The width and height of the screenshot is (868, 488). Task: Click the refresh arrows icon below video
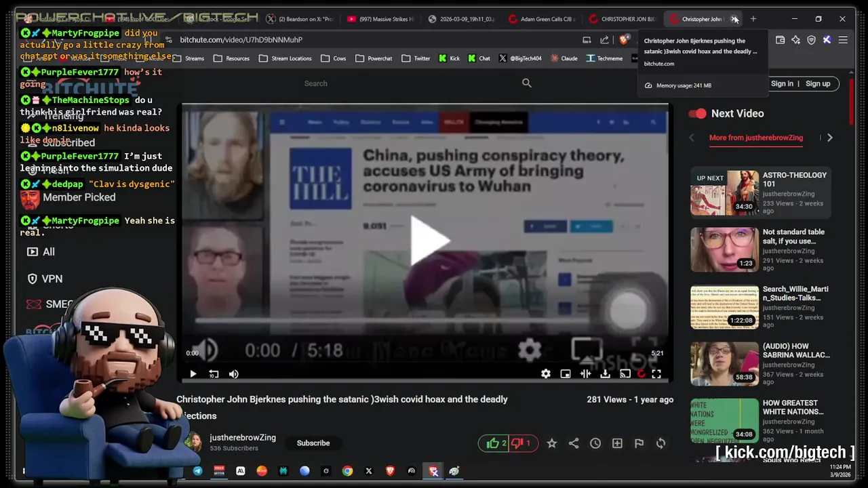click(660, 443)
